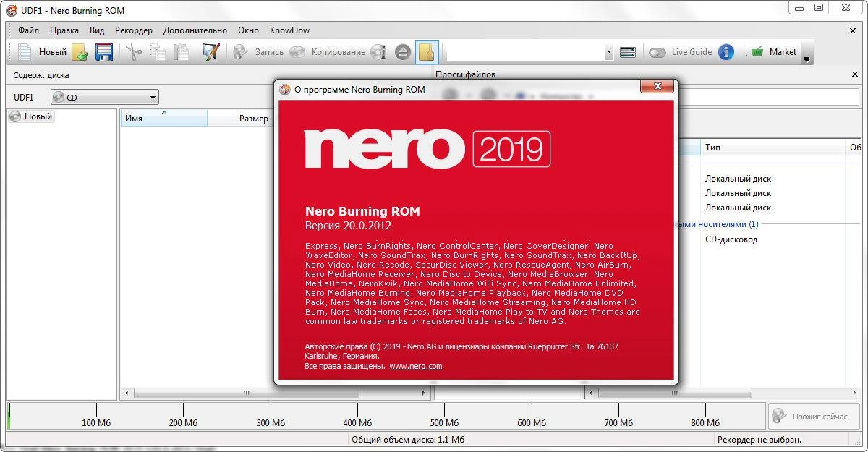Click the Версия 20.0.2012 text

tap(349, 226)
